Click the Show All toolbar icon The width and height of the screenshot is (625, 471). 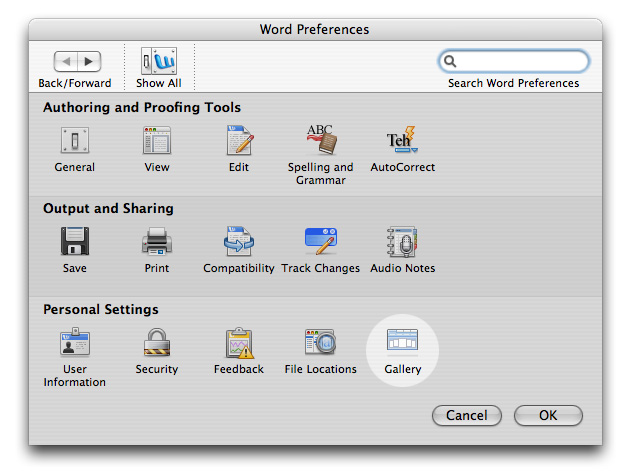(159, 61)
